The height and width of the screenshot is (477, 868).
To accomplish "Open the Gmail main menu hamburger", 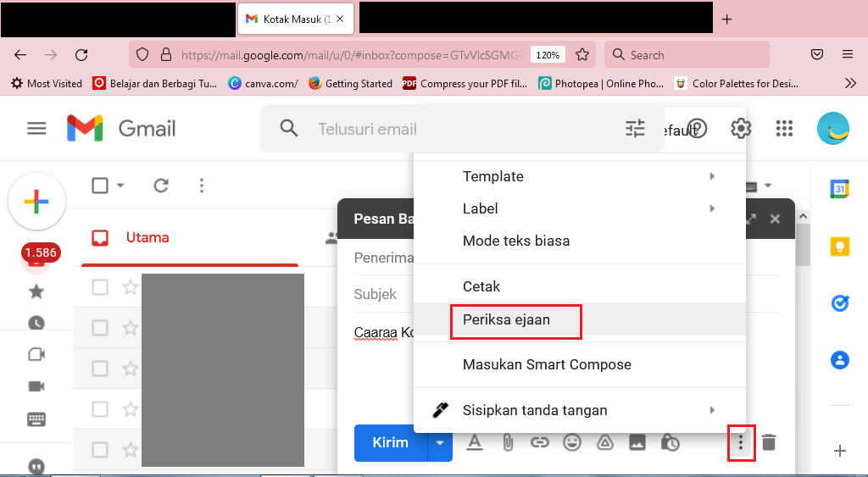I will pyautogui.click(x=36, y=129).
